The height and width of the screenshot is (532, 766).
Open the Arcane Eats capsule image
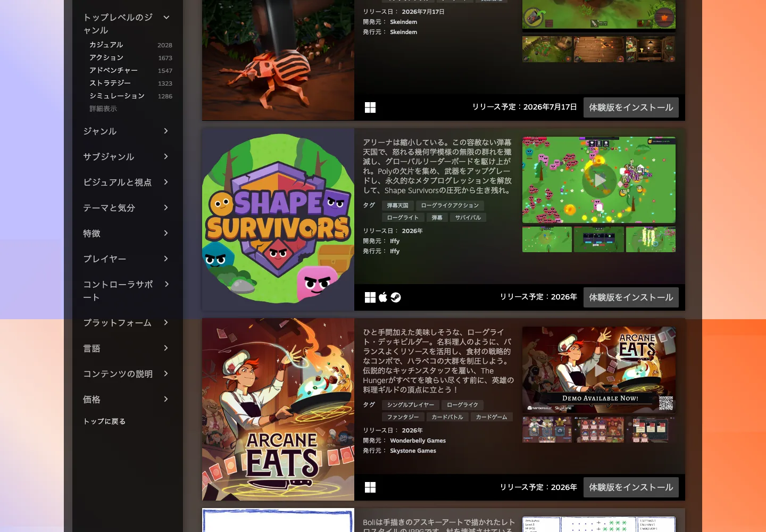click(278, 409)
